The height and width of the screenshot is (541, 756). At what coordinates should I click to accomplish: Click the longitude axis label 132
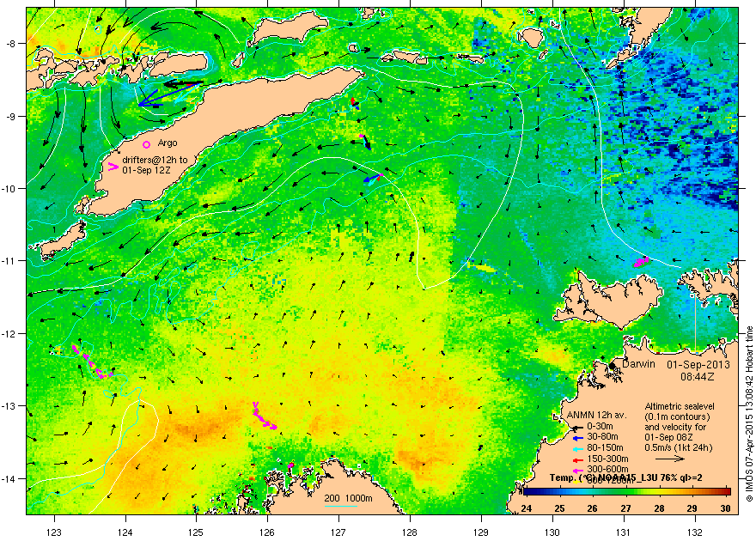tap(695, 532)
